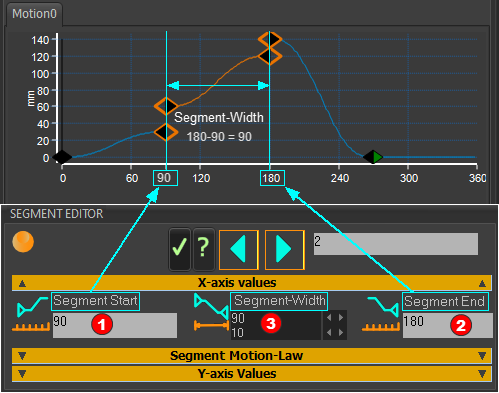Click the segment number field showing 2

coord(396,244)
